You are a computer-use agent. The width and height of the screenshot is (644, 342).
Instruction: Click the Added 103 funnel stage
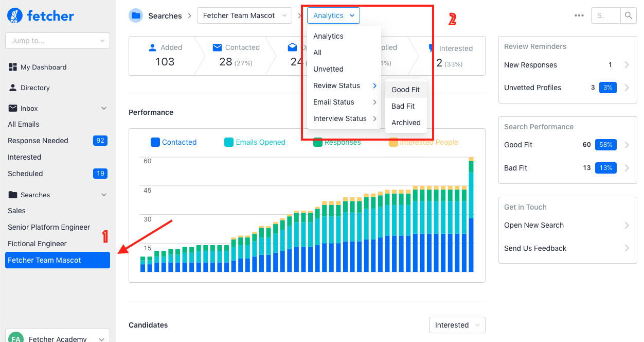click(x=165, y=56)
